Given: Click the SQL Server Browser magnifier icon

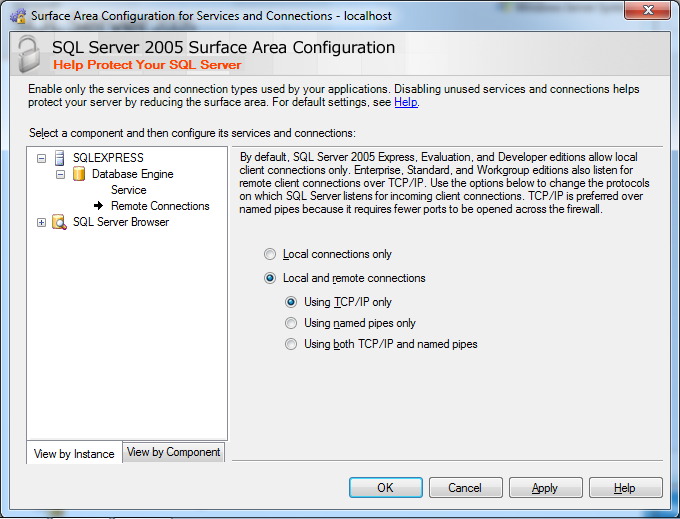Looking at the screenshot, I should click(x=59, y=222).
